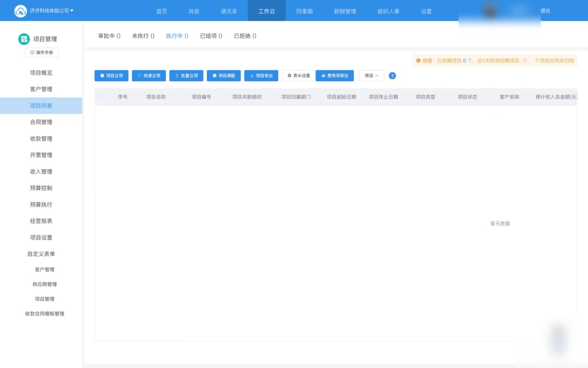Viewport: 588px width, 368px height.
Task: Open 预算执行 in the sidebar
Action: 41,204
